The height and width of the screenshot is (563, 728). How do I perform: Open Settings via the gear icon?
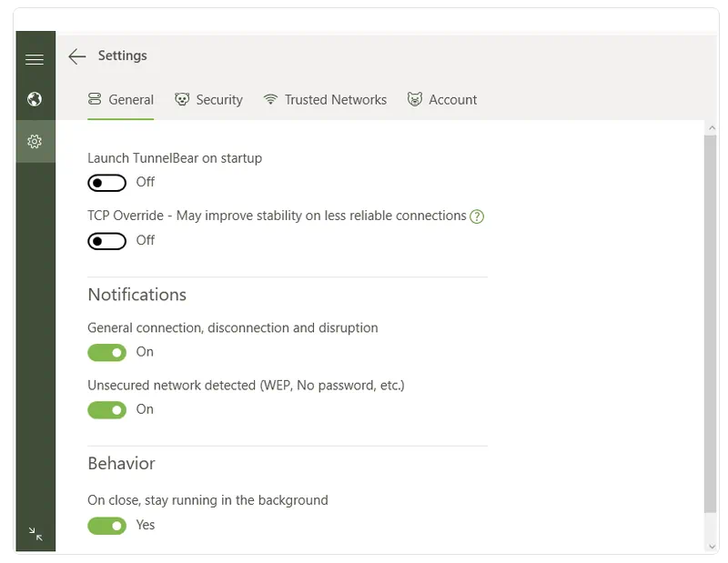tap(35, 141)
